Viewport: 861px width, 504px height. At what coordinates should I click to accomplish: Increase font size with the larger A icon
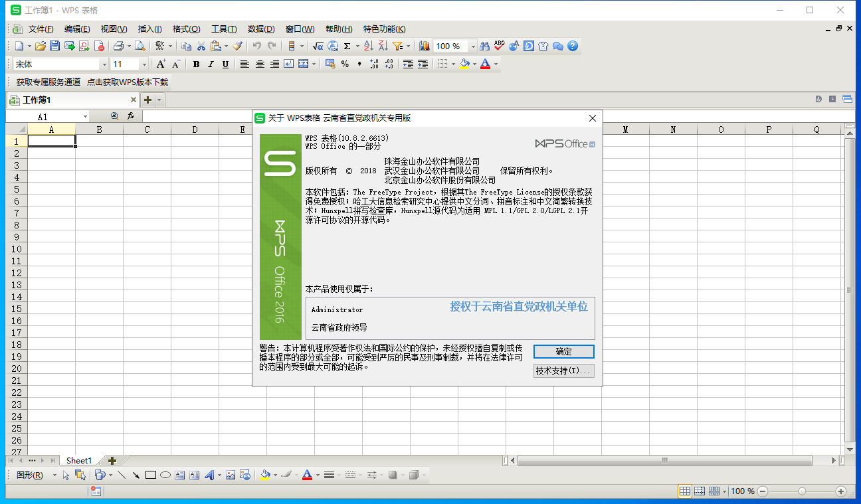click(x=161, y=64)
